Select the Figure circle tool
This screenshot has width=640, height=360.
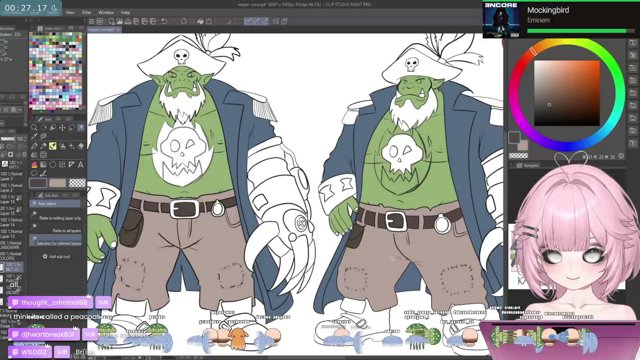click(53, 164)
